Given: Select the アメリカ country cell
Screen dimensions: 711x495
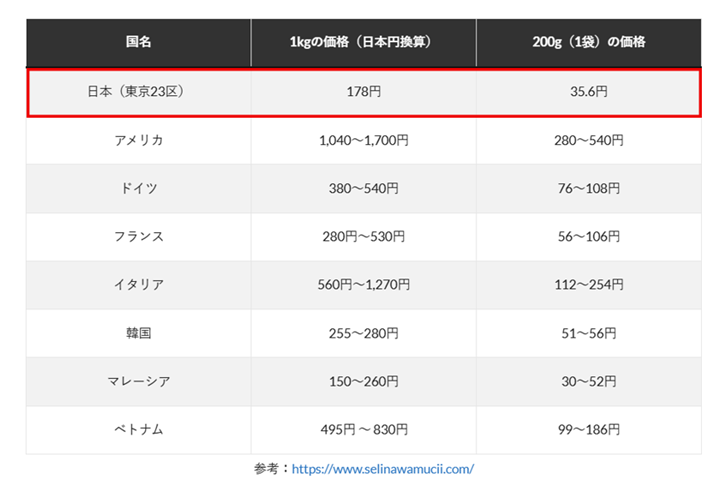Looking at the screenshot, I should (x=138, y=140).
